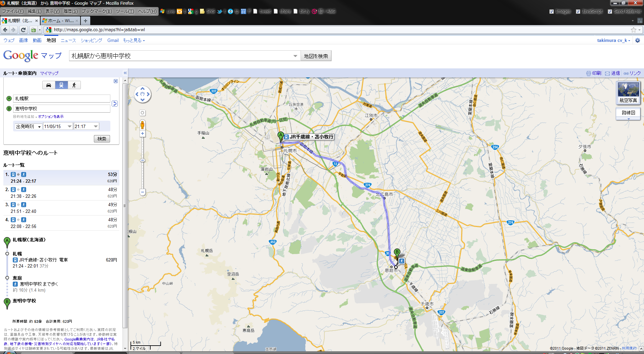Click the destination field 恵明中学校
The height and width of the screenshot is (354, 644).
[62, 109]
